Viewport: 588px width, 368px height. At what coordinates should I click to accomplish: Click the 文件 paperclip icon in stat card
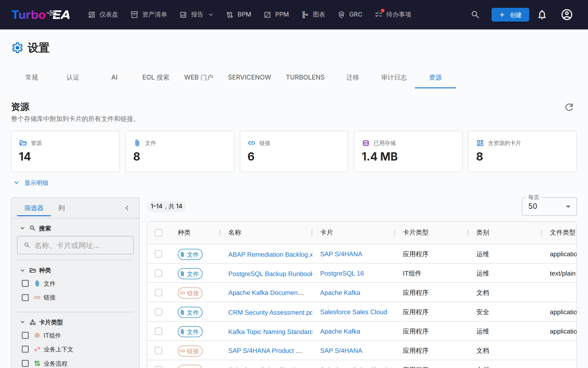[x=137, y=143]
